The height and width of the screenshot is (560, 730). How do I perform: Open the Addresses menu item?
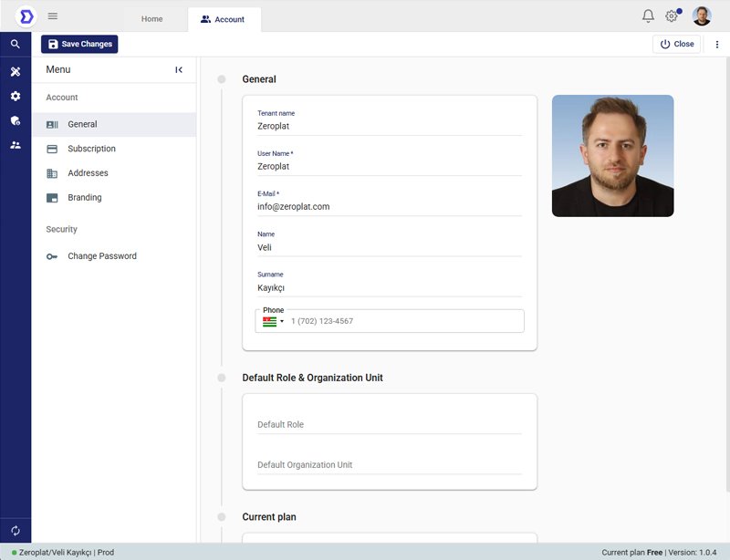point(88,173)
